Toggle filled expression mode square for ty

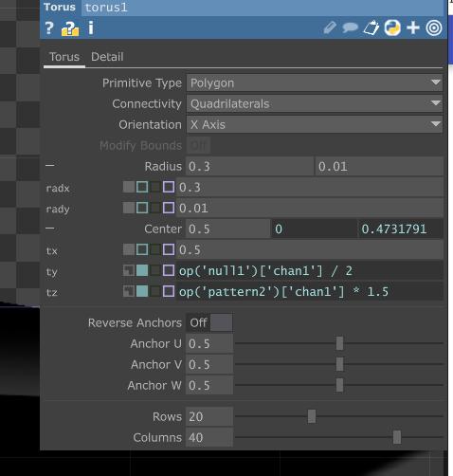(142, 270)
